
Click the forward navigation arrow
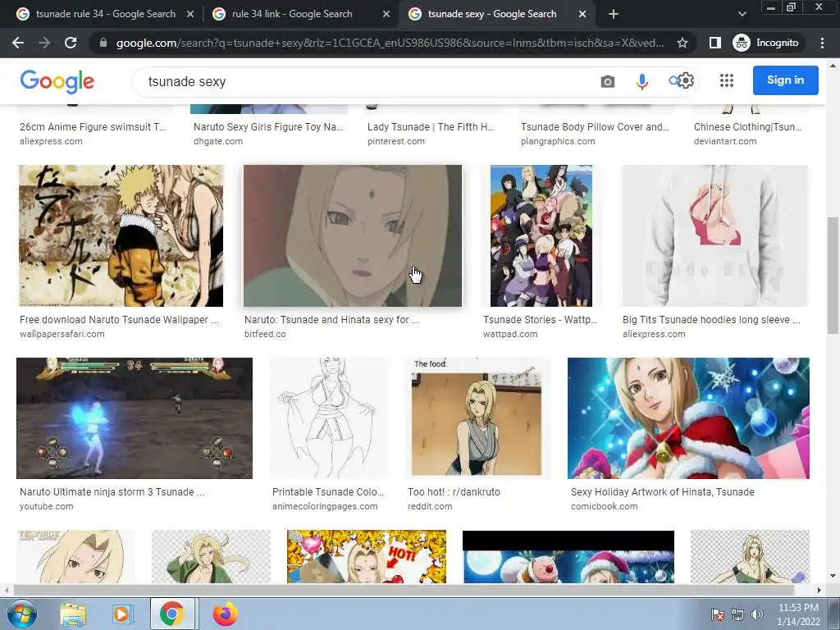point(44,43)
